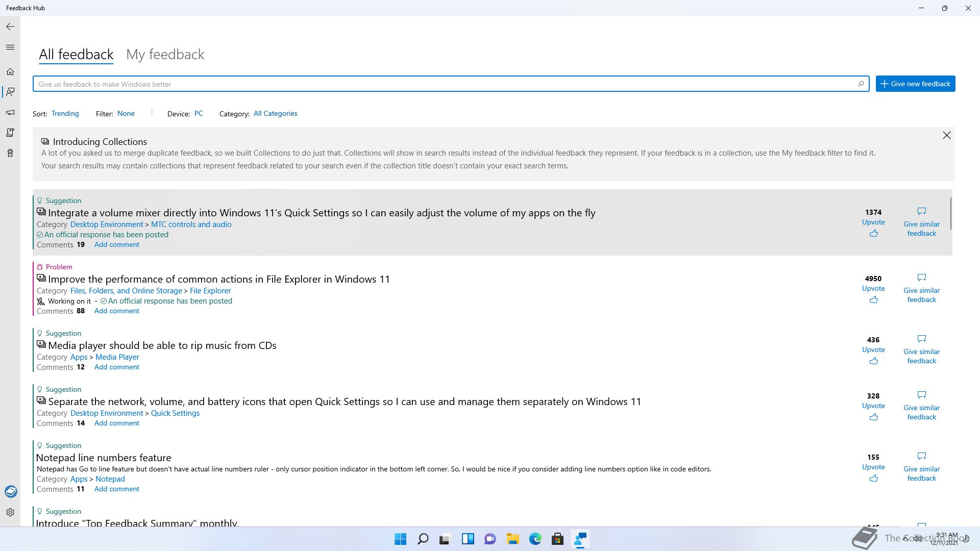The image size is (980, 551).
Task: Upvote the Notepad line numbers feature
Action: (873, 478)
